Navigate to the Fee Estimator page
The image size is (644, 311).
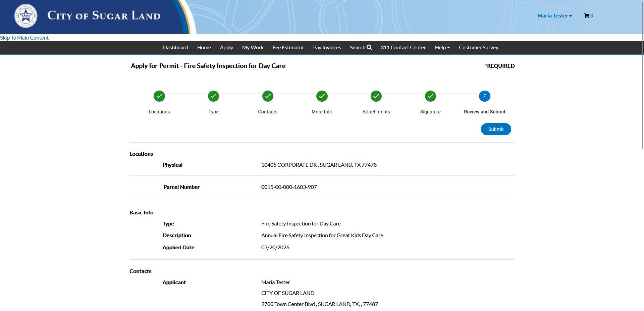288,48
